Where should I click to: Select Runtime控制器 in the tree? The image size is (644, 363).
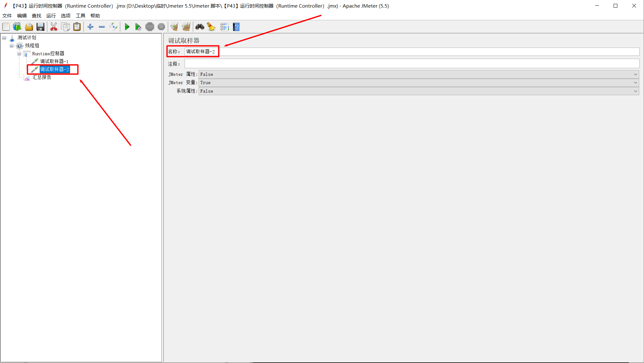point(48,54)
